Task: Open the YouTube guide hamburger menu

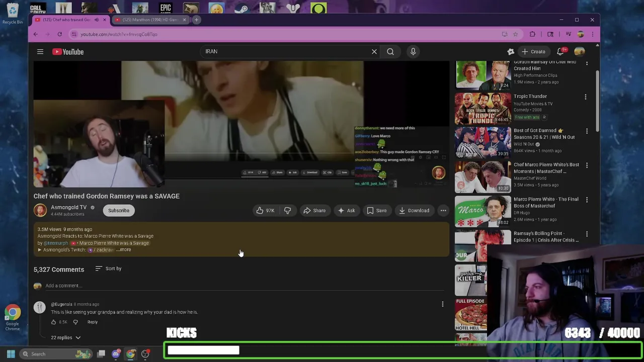Action: coord(40,52)
